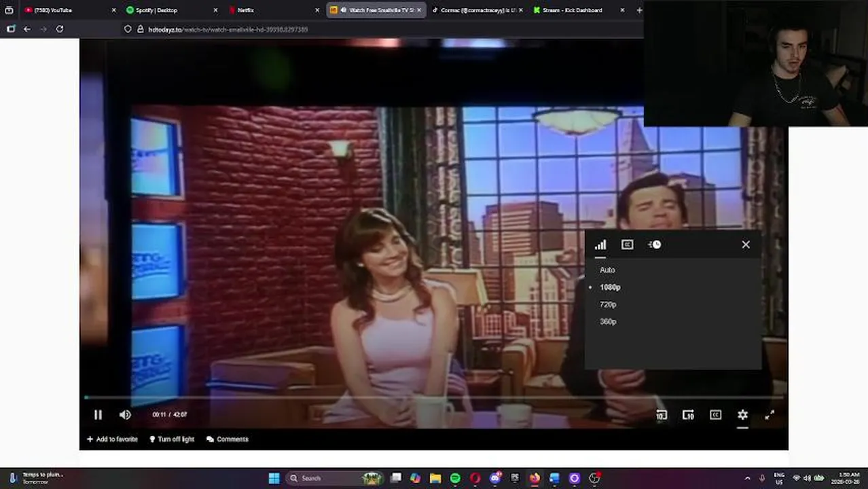Rewind 10 seconds in the video
Screen dimensions: 868x489
pyautogui.click(x=661, y=415)
